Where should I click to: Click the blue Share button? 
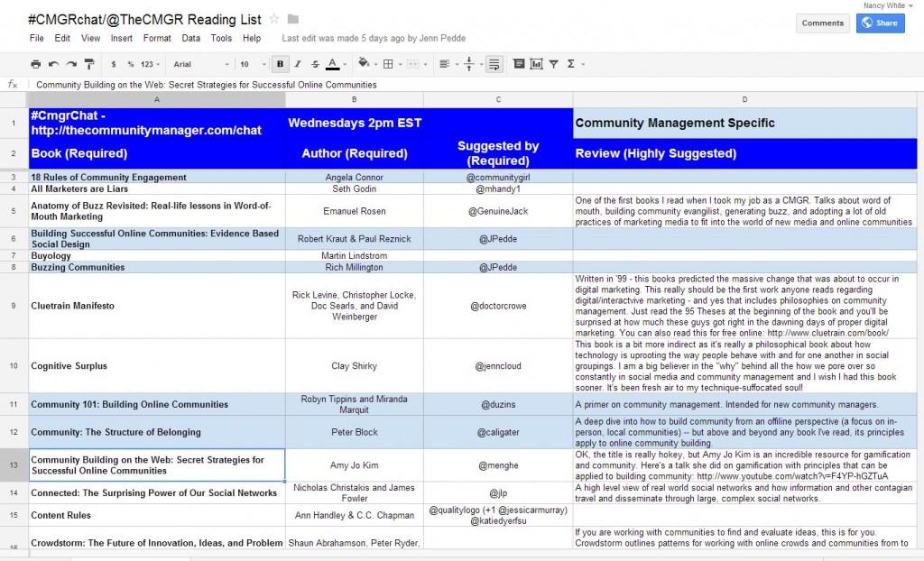881,23
